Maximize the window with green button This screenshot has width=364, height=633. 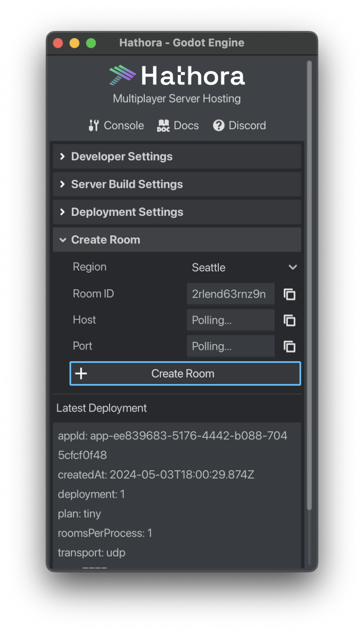pyautogui.click(x=91, y=43)
